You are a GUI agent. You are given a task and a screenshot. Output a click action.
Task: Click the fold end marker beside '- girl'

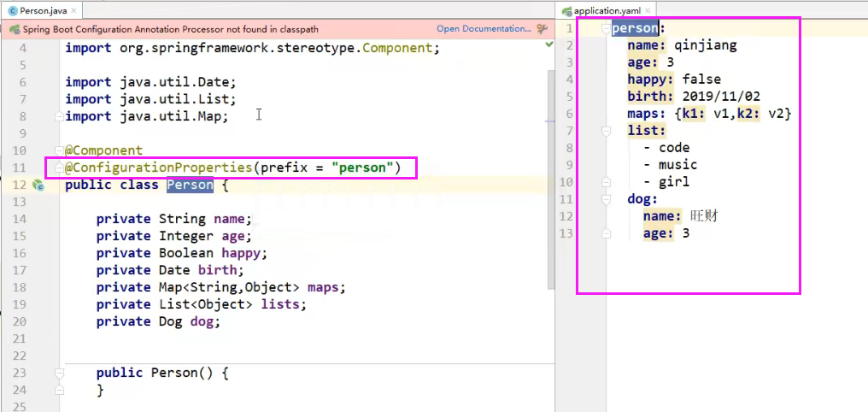pos(606,182)
